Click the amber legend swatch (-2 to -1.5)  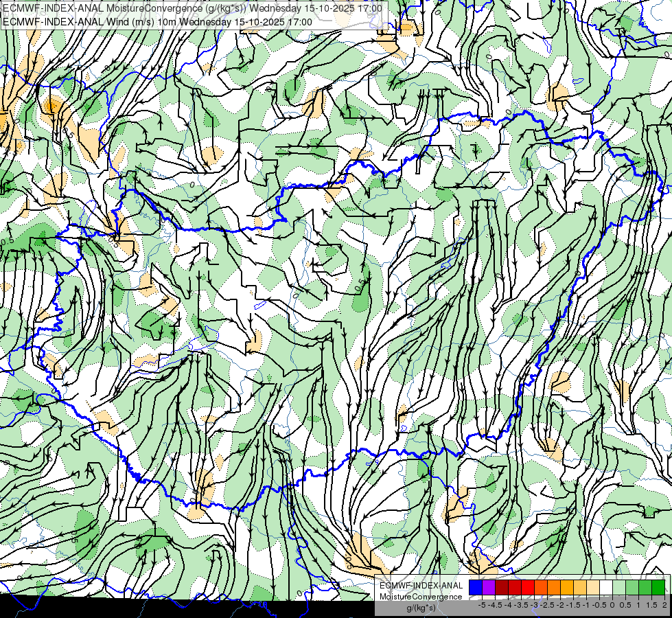(x=567, y=587)
